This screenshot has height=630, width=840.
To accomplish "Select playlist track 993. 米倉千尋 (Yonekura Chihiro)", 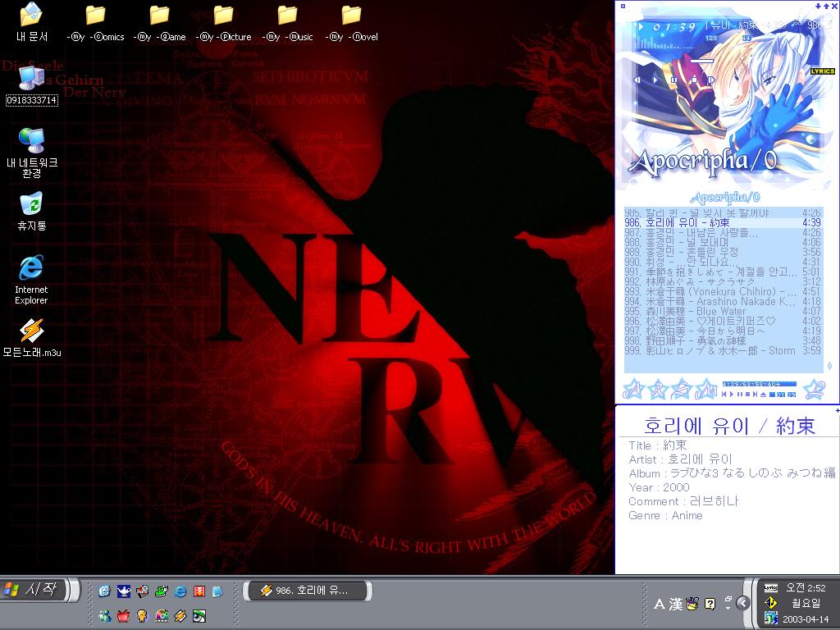I will pos(723,291).
